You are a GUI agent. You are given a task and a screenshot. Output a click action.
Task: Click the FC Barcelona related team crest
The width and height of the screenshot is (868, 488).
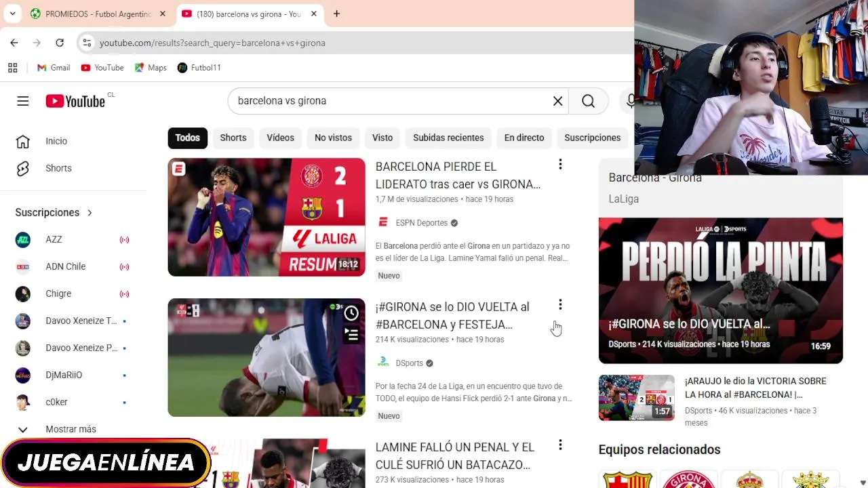(x=628, y=481)
